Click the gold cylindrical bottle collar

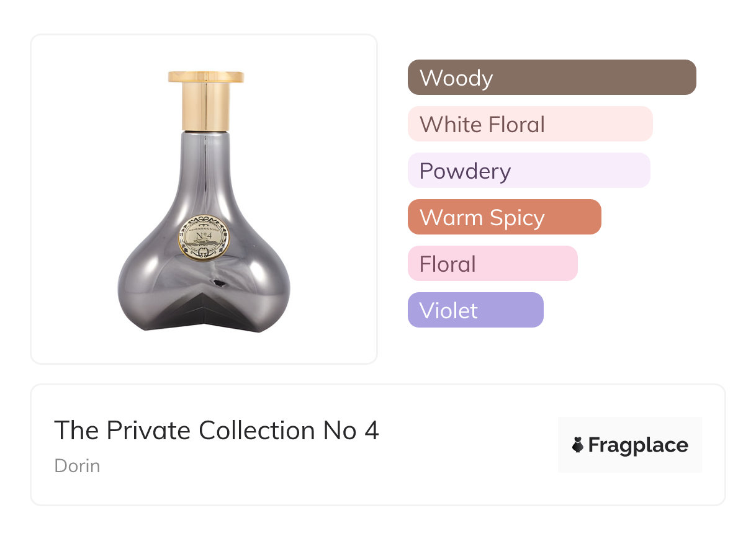point(205,107)
